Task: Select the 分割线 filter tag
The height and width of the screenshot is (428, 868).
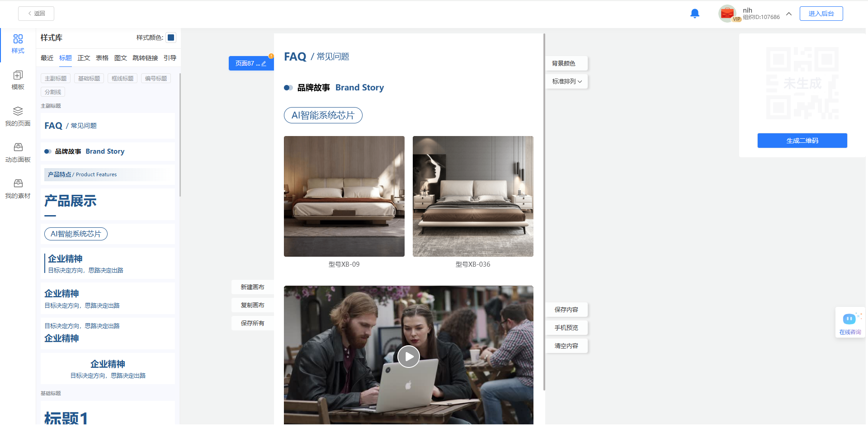Action: [53, 92]
